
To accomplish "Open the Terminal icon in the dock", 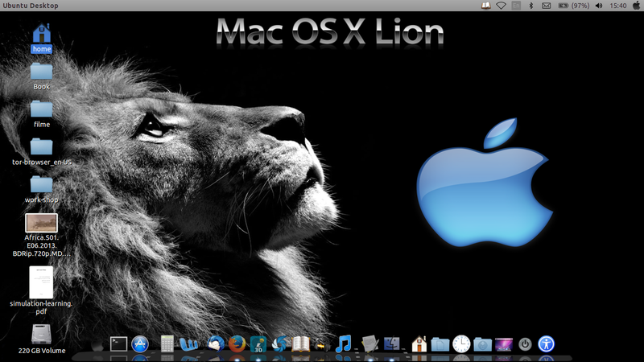I will [119, 344].
